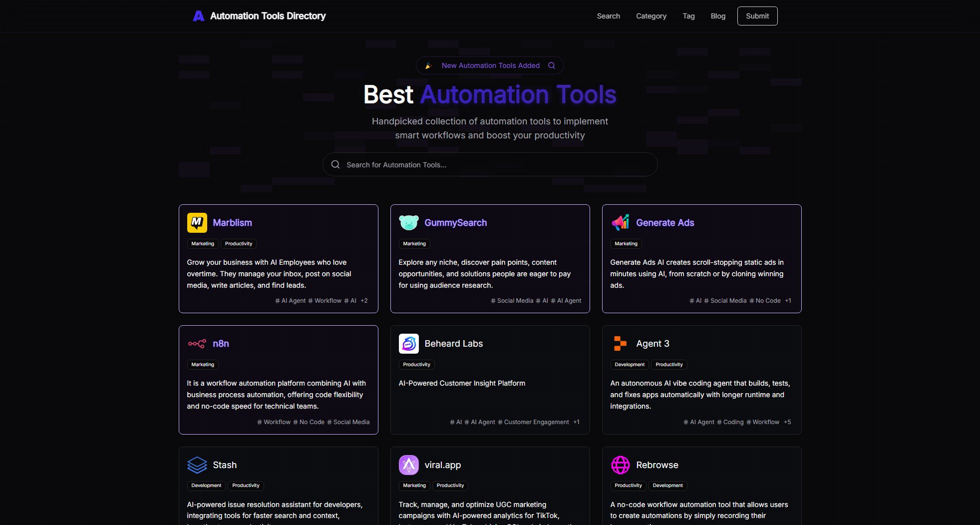Select Development badge on Agent 3 card
This screenshot has width=980, height=525.
630,365
